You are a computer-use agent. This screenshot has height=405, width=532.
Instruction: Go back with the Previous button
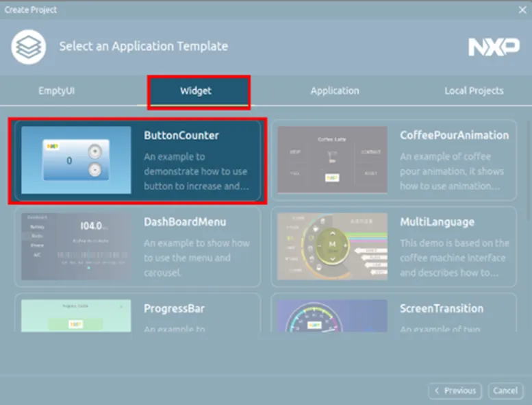[455, 391]
